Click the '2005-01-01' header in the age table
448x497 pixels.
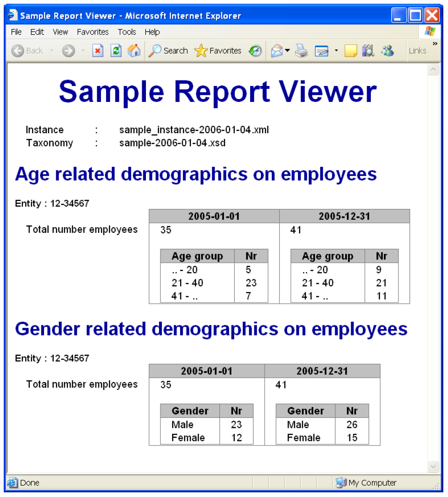point(214,216)
